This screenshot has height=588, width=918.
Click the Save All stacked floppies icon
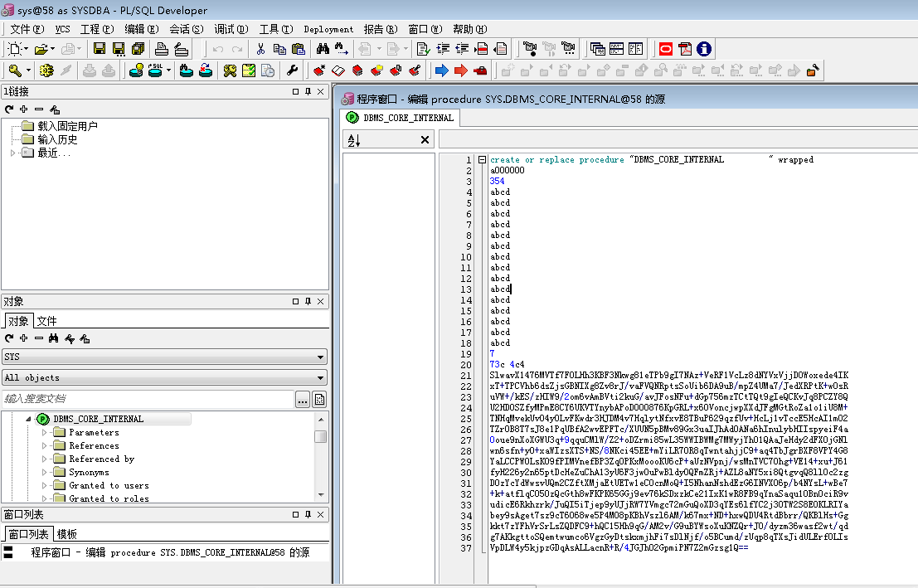(138, 49)
